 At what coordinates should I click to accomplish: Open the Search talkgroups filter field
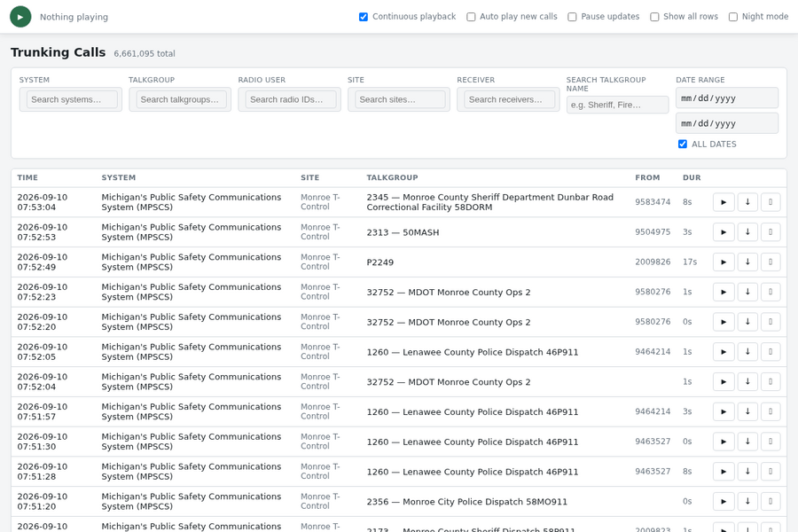pyautogui.click(x=180, y=99)
